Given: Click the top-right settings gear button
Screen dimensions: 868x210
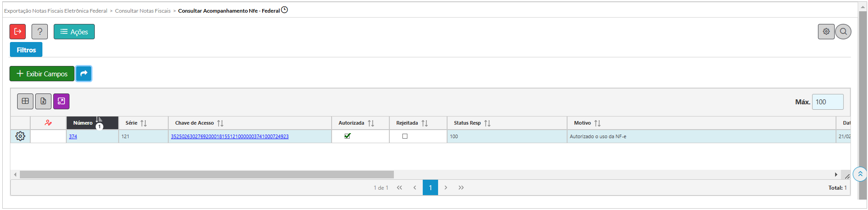Looking at the screenshot, I should tap(826, 32).
